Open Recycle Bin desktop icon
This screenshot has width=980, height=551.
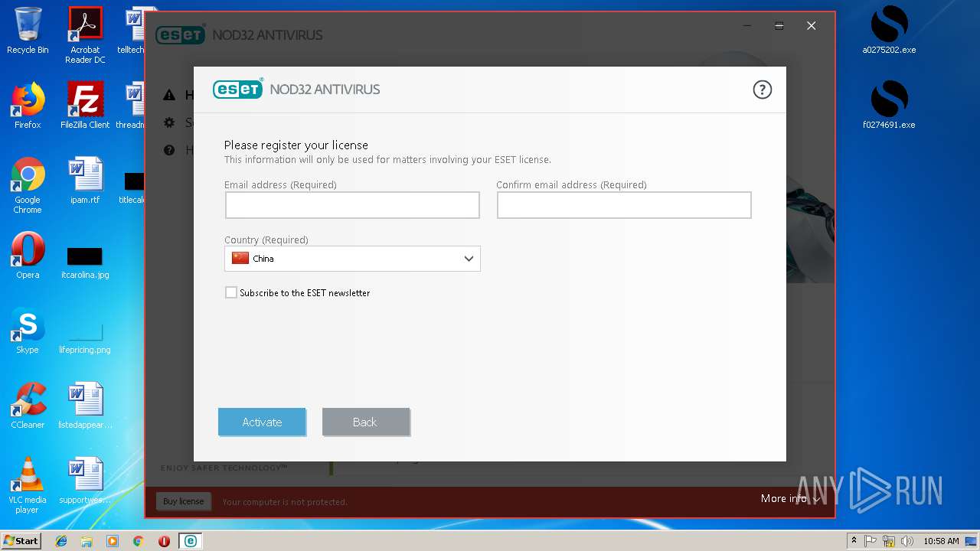[x=28, y=31]
